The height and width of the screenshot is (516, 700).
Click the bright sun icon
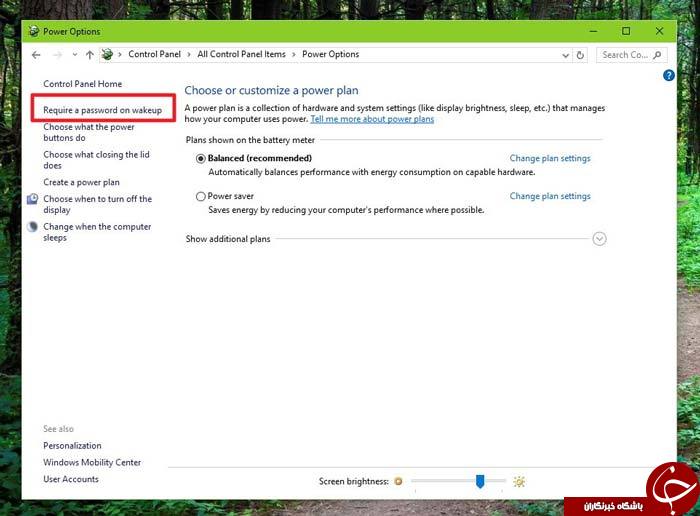(519, 482)
